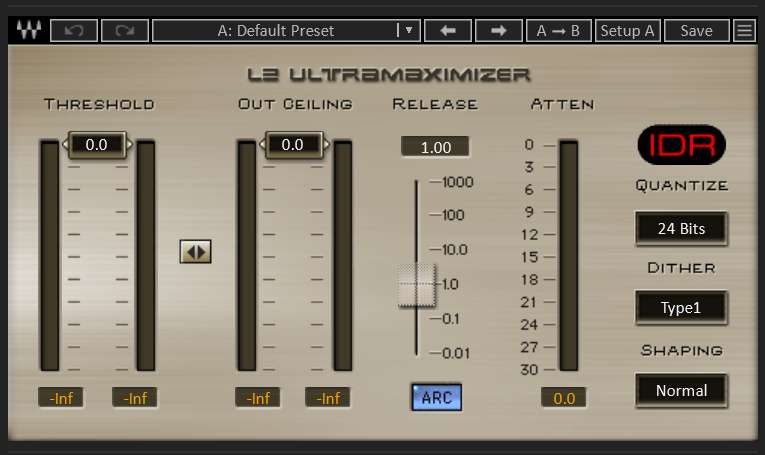Open the Quantize 24 Bits selector
Image resolution: width=765 pixels, height=455 pixels.
pyautogui.click(x=681, y=228)
